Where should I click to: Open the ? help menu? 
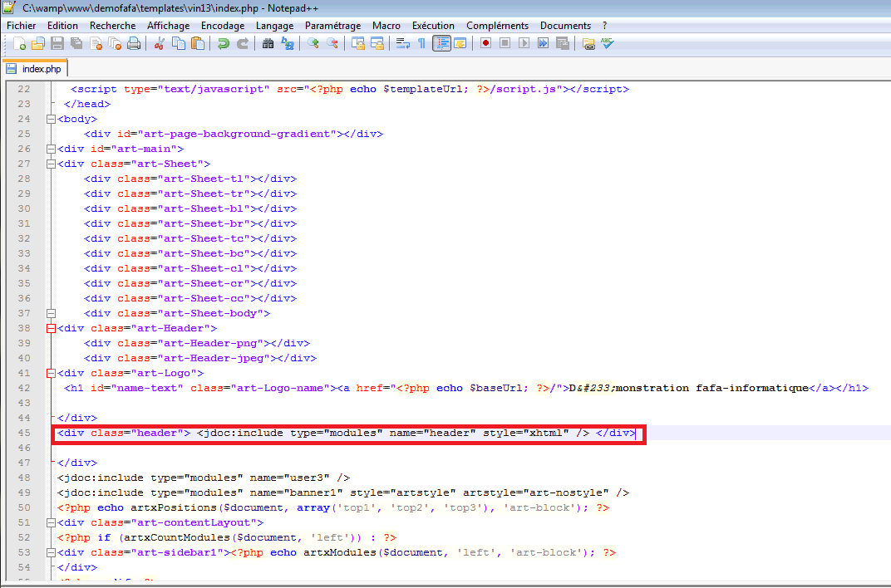pyautogui.click(x=604, y=26)
